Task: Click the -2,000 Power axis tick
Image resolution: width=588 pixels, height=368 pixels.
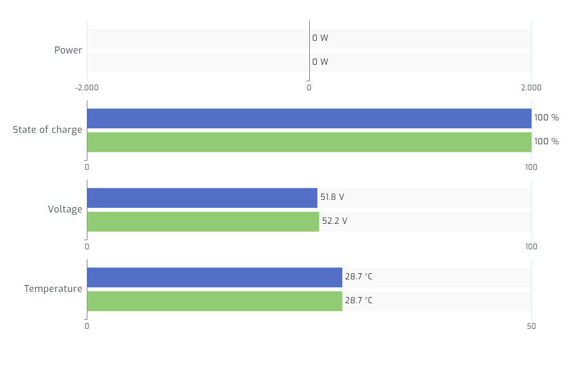Action: pos(87,88)
